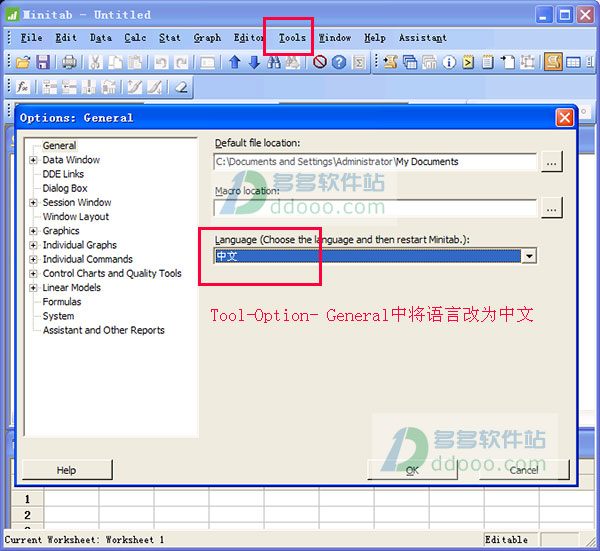Screen dimensions: 600x551
Task: Open the Language dropdown arrow
Action: pyautogui.click(x=529, y=256)
